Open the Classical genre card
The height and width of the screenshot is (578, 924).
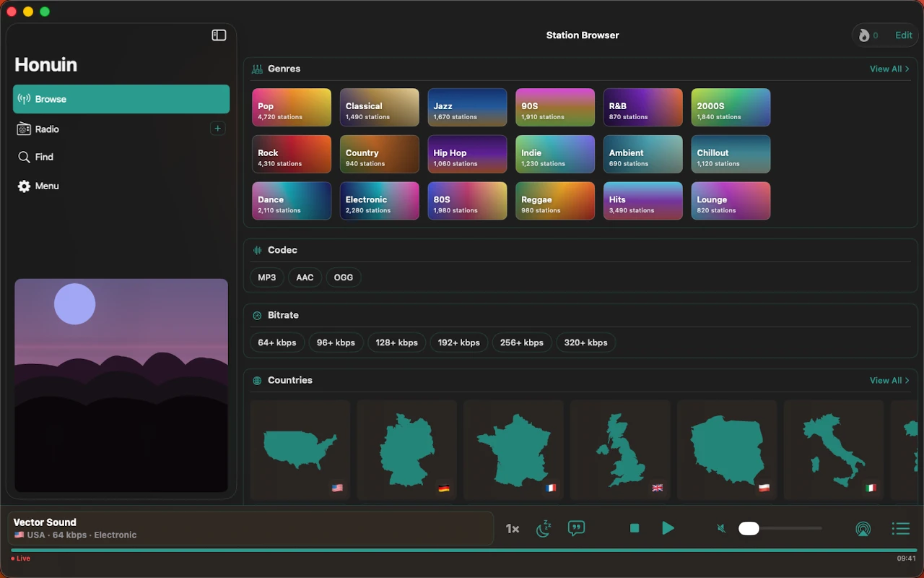tap(380, 107)
